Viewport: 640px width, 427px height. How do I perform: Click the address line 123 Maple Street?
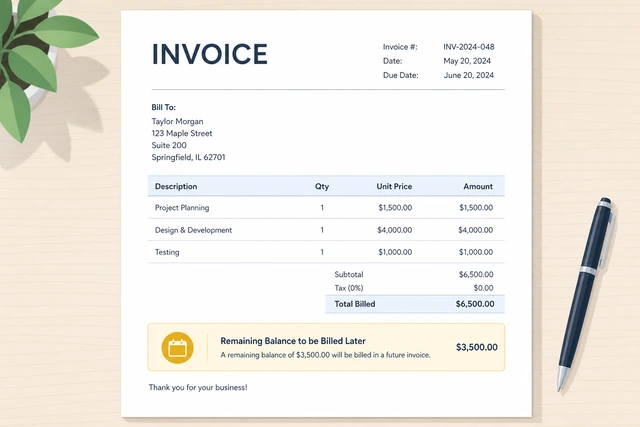182,133
